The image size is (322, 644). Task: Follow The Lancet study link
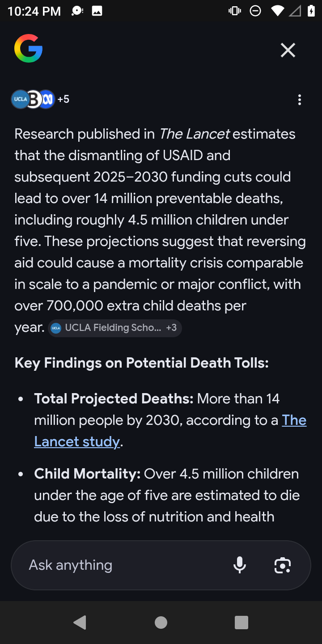click(170, 431)
